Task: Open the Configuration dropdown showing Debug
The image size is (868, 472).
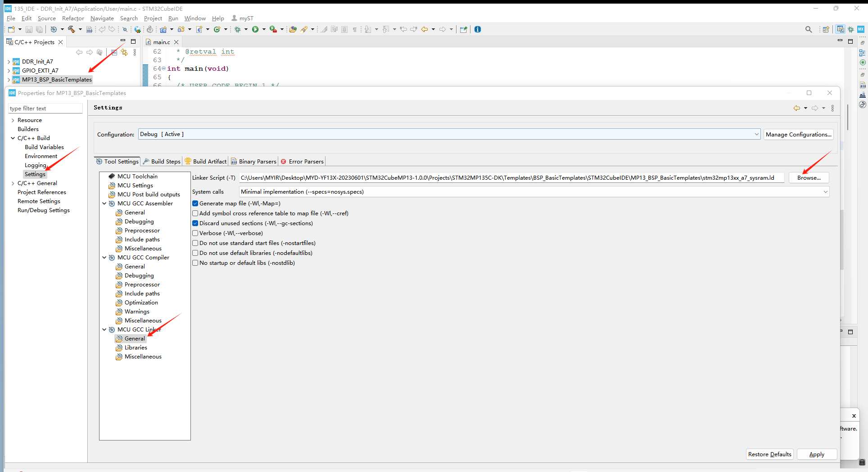Action: [449, 134]
